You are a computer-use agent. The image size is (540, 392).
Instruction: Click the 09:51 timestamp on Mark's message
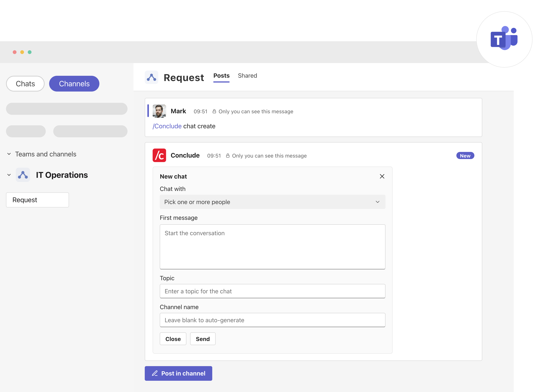click(x=200, y=111)
